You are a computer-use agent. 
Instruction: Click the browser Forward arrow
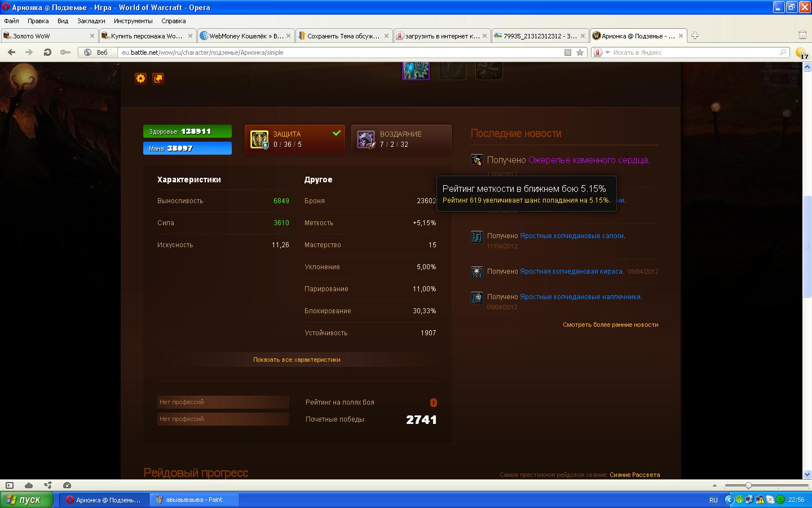(x=29, y=52)
